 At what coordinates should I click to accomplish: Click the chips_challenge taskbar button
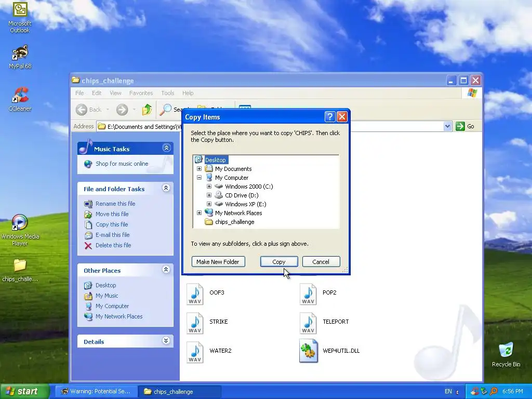[x=180, y=391]
